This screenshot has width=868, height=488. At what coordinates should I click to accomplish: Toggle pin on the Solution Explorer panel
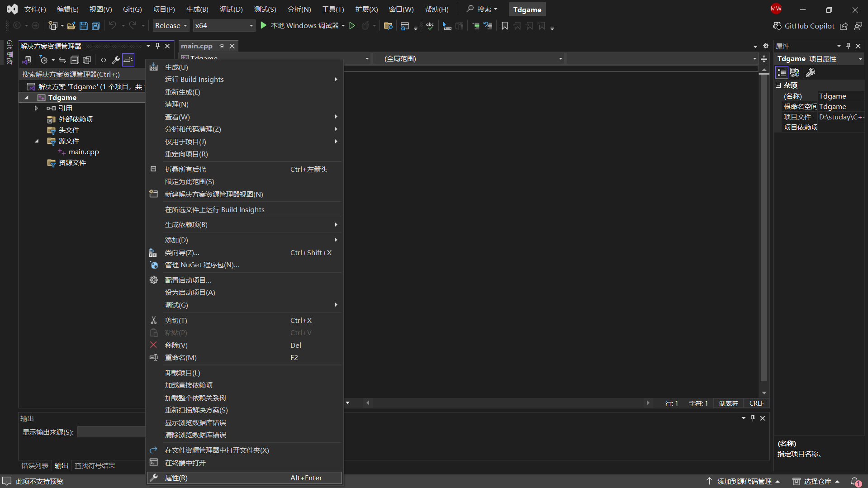click(x=157, y=46)
